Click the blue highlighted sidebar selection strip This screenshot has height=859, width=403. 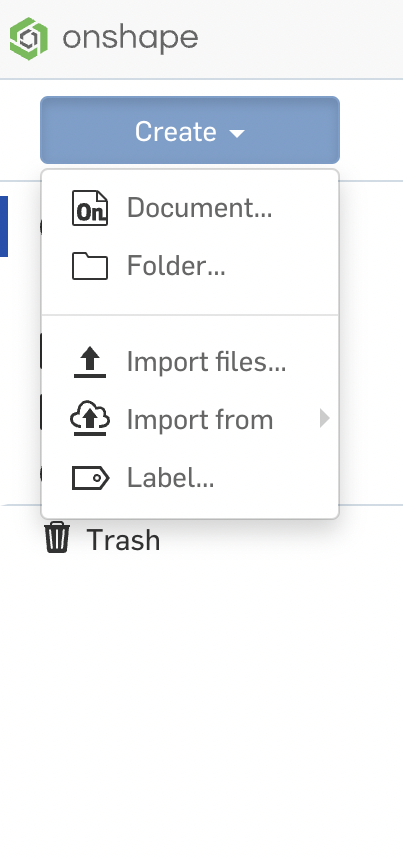tap(4, 226)
